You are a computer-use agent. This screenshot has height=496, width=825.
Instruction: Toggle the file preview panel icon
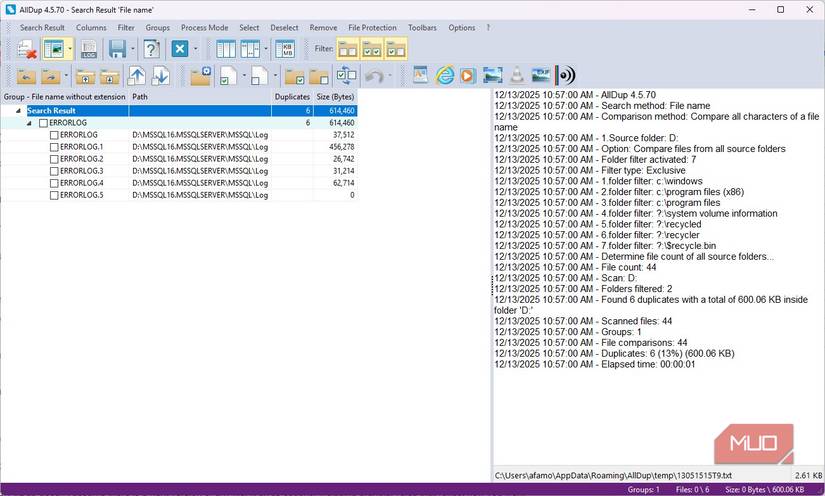point(54,49)
